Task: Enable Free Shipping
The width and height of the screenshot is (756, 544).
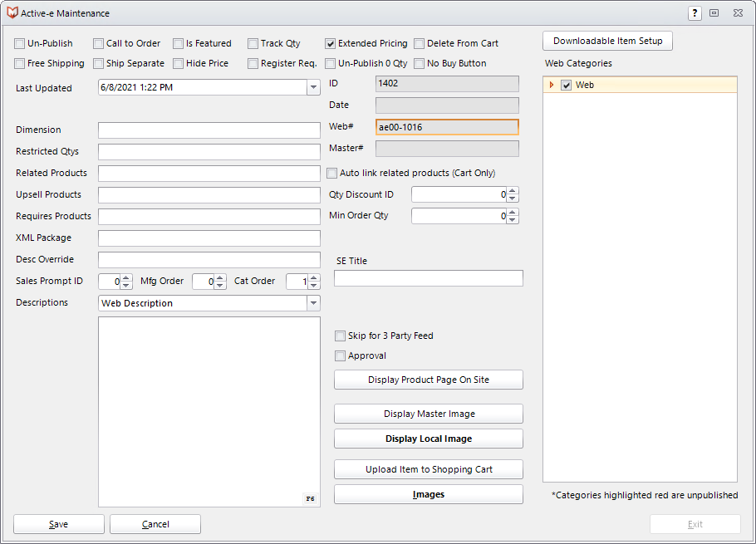Action: click(x=19, y=63)
